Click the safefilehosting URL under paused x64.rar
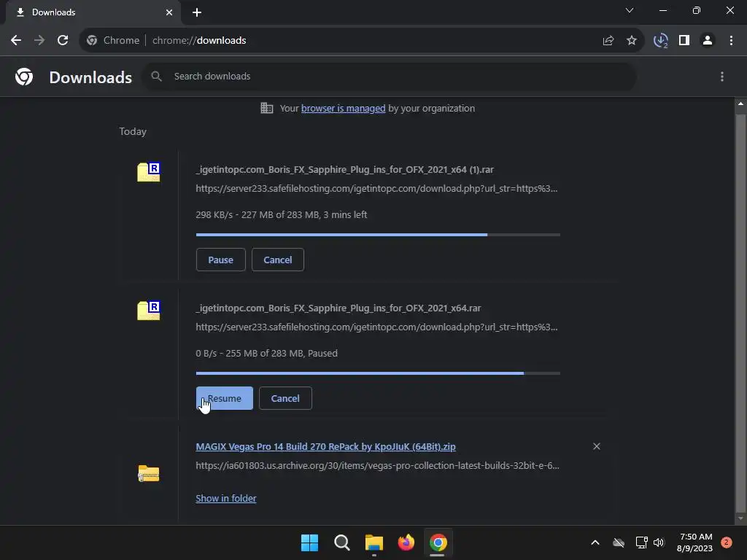Screen dimensions: 747x560 coord(376,327)
